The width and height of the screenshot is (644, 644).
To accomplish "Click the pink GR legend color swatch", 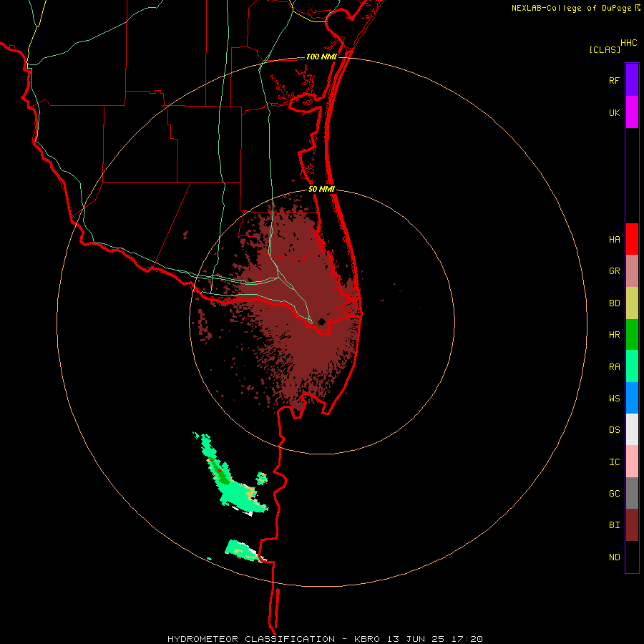I will click(632, 271).
